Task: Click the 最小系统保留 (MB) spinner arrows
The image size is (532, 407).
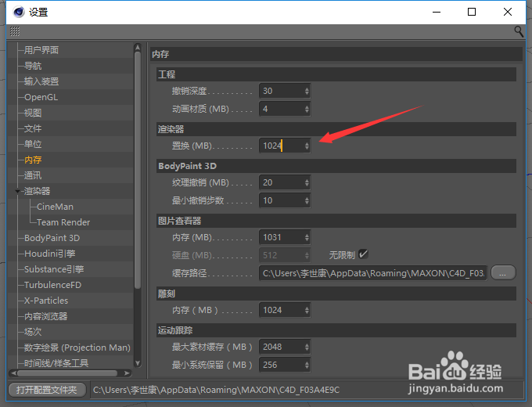Action: coord(307,365)
